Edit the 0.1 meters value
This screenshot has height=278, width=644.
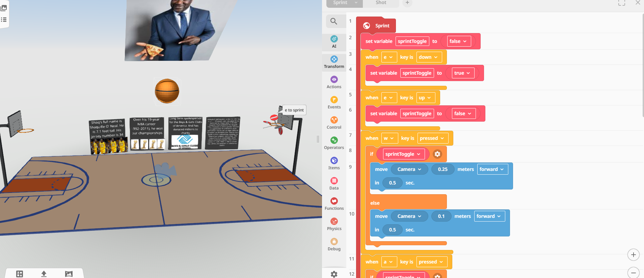click(441, 216)
